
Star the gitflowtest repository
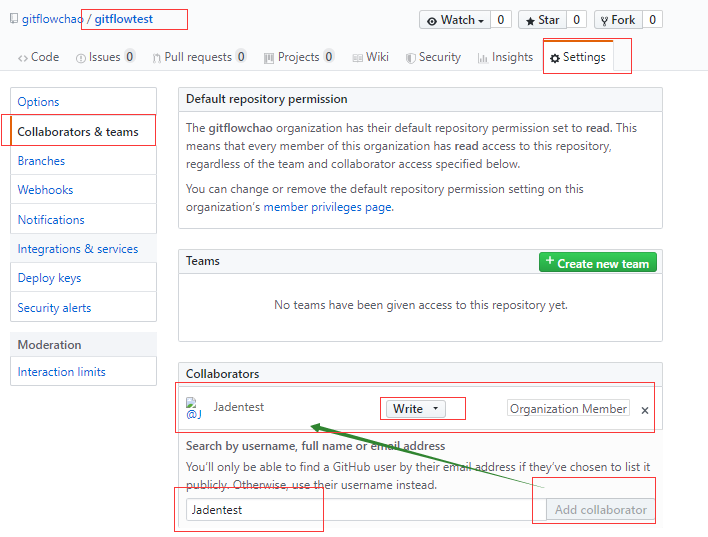click(542, 20)
